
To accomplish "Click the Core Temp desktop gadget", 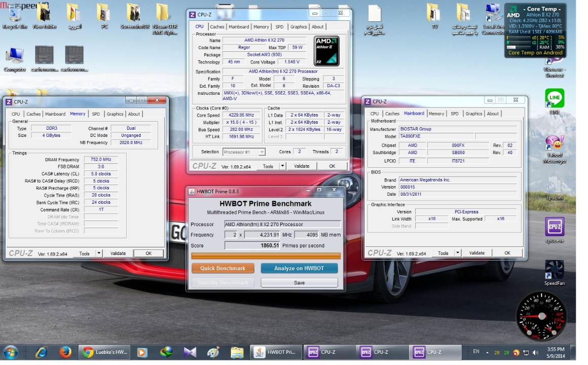I will pyautogui.click(x=535, y=30).
